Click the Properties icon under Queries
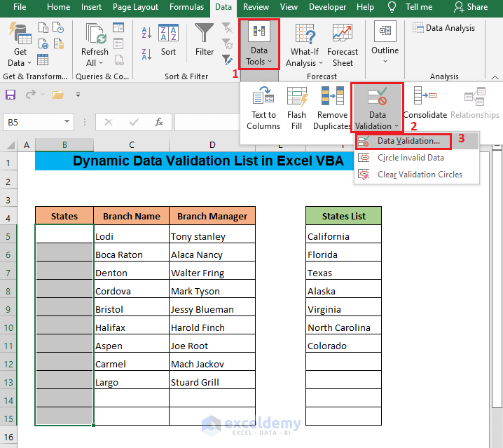The height and width of the screenshot is (448, 503). click(118, 43)
